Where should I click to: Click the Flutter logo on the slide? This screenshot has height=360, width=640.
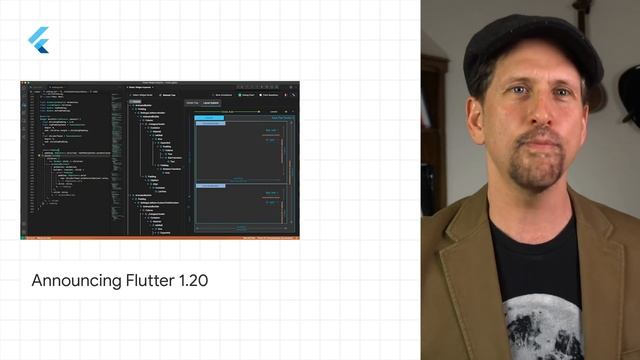click(39, 40)
